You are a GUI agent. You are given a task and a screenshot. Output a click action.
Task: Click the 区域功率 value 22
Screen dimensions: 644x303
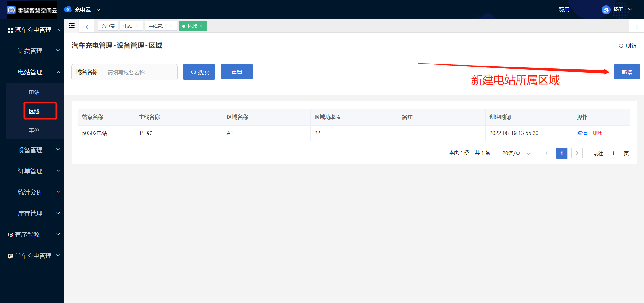point(317,133)
